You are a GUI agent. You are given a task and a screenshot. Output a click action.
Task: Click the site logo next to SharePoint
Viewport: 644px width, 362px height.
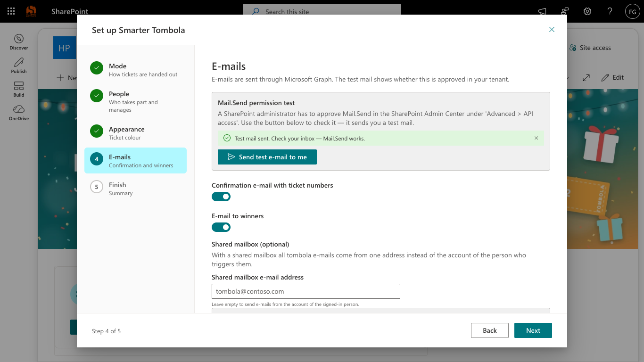pyautogui.click(x=31, y=11)
